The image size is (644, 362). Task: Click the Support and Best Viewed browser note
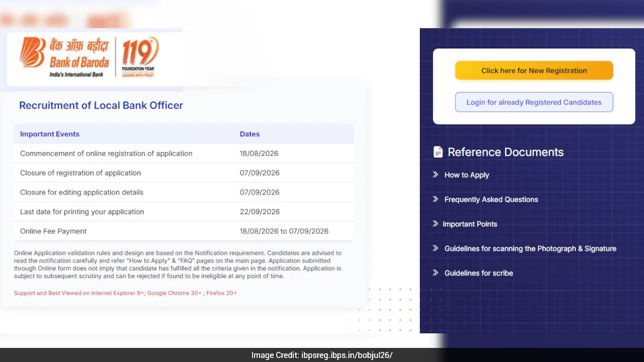(x=125, y=293)
